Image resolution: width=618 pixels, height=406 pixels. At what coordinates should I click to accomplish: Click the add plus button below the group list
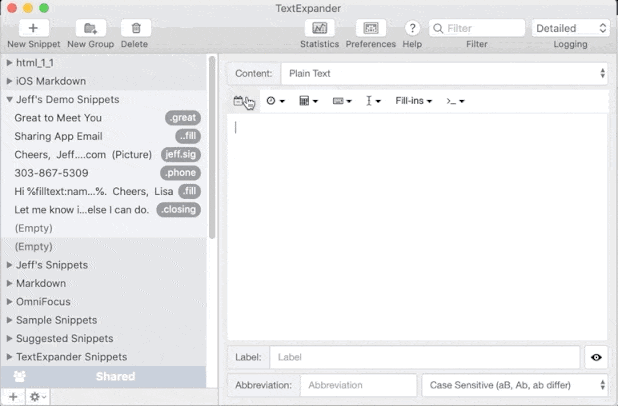tap(13, 397)
